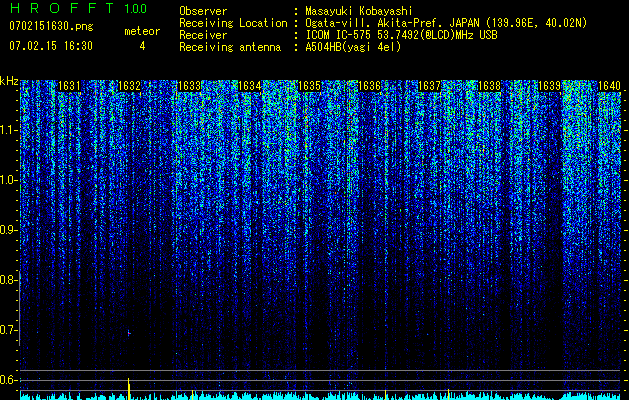Click the 1634 time marker

pyautogui.click(x=250, y=86)
